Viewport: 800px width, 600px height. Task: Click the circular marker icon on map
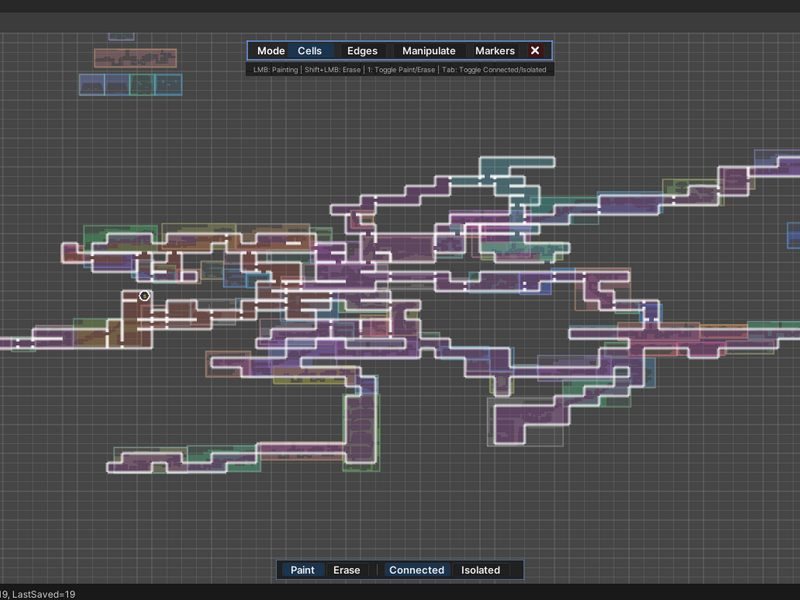pyautogui.click(x=144, y=296)
